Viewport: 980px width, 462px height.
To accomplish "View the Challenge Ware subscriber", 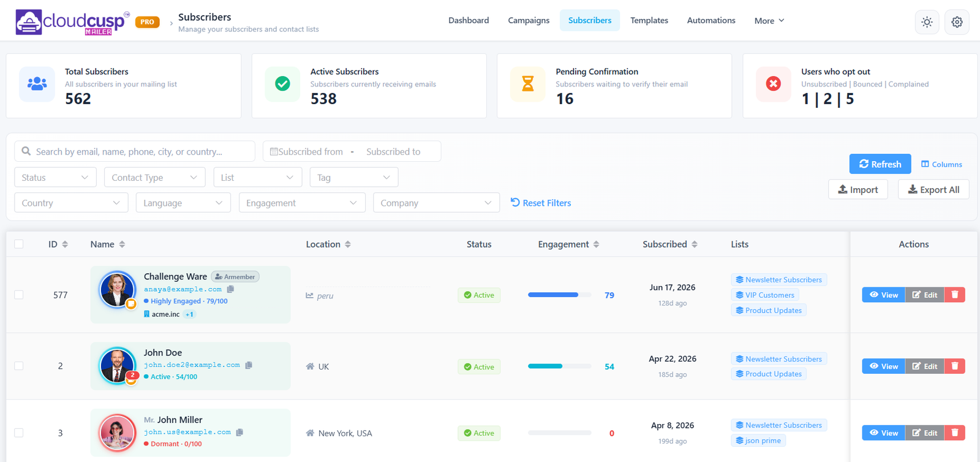I will (883, 295).
